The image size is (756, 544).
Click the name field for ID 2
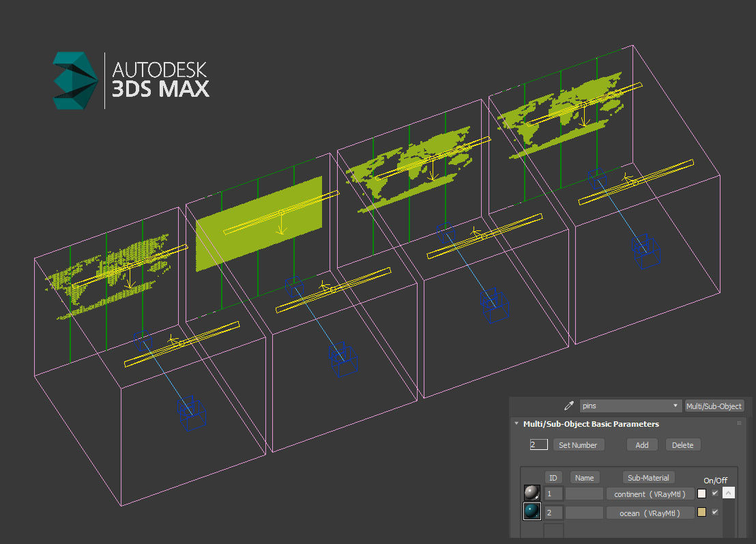[584, 513]
